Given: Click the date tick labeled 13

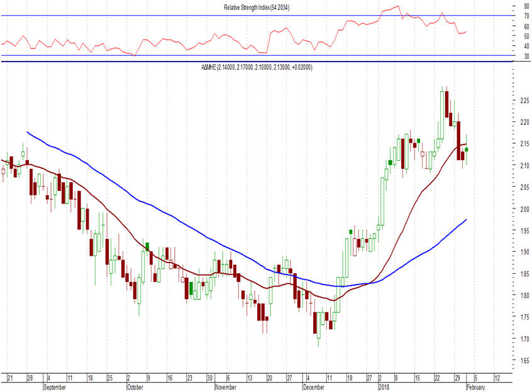Looking at the screenshot, I should (250, 378).
